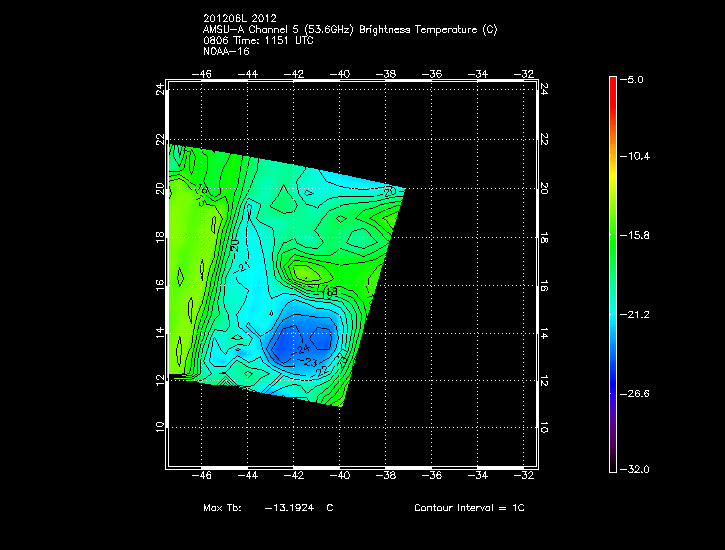
Task: Click the 201206L 2012 storm identifier
Action: pos(241,20)
